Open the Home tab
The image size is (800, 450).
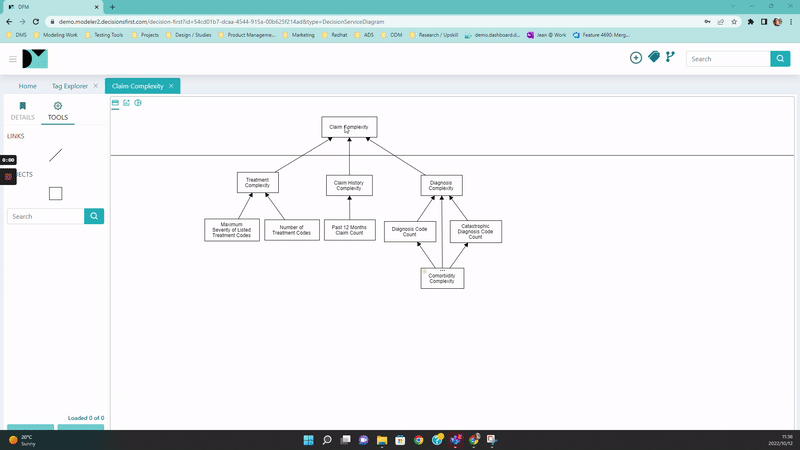pos(28,86)
